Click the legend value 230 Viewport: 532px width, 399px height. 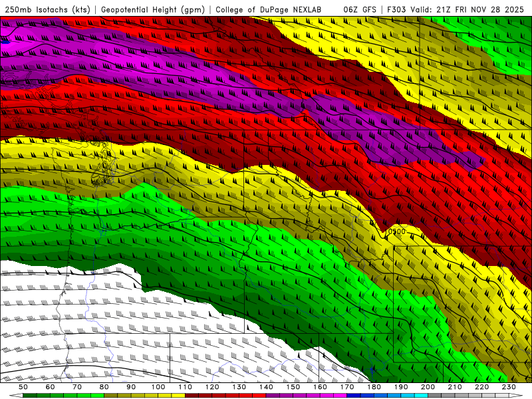tap(509, 387)
